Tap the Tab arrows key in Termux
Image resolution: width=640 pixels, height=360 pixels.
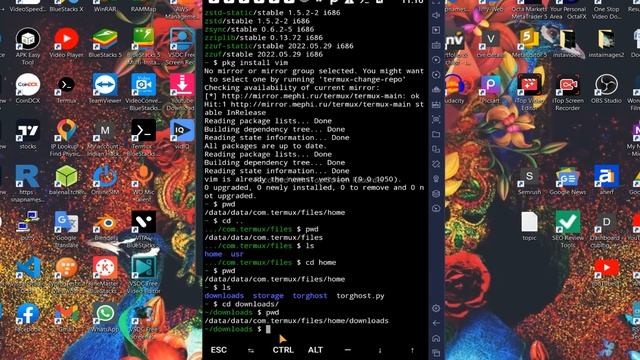point(251,350)
